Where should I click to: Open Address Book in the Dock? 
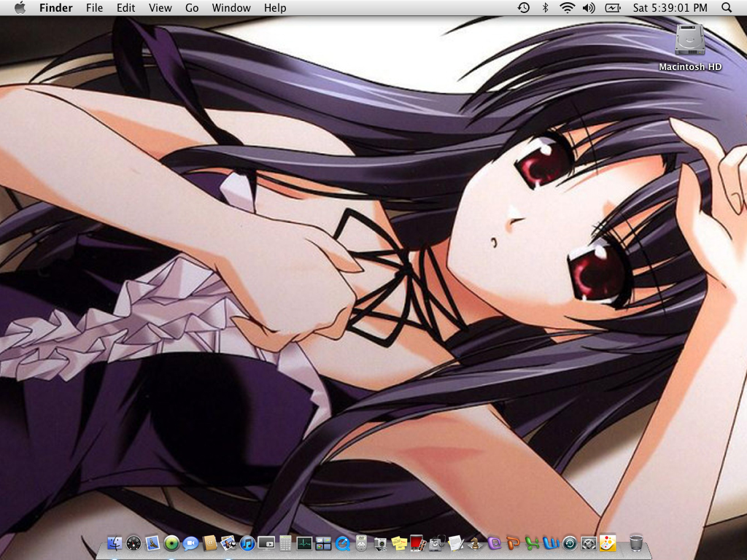point(209,542)
